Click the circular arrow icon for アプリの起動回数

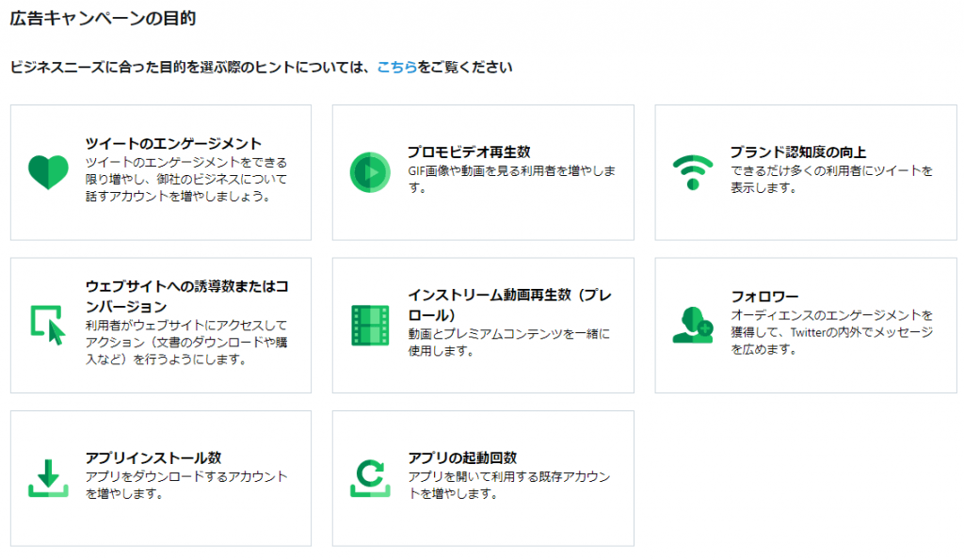(x=368, y=473)
